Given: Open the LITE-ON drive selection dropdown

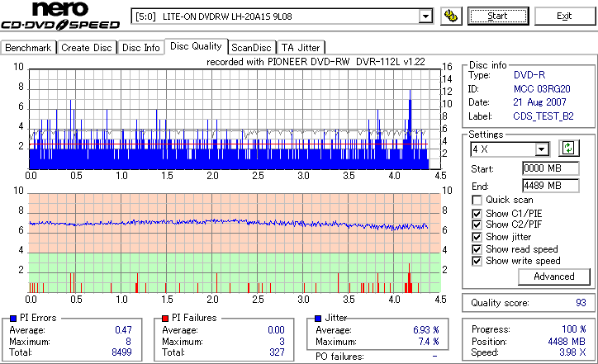Looking at the screenshot, I should point(425,17).
